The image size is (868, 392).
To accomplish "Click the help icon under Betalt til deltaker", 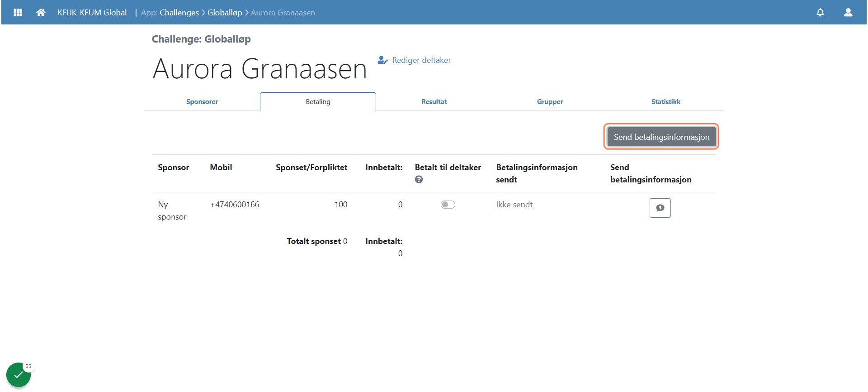I will [x=419, y=180].
